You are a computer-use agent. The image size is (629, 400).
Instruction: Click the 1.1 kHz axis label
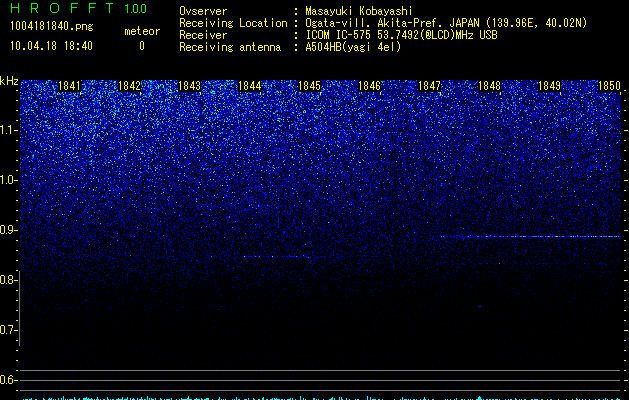[x=8, y=130]
